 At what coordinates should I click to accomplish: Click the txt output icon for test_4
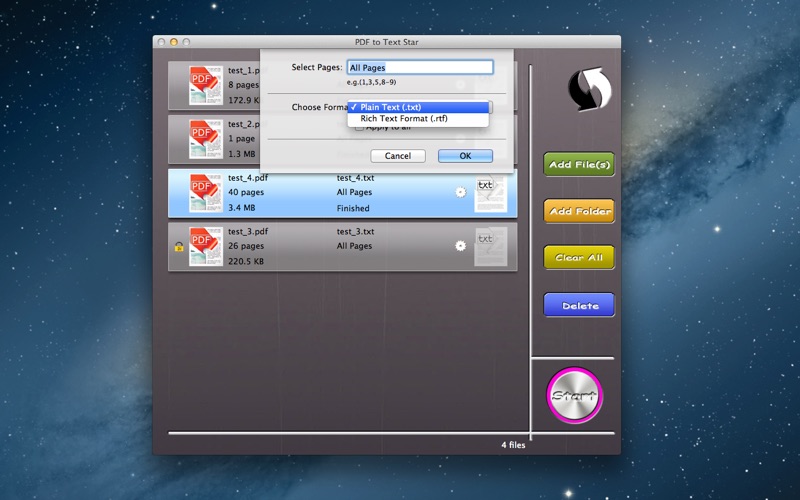[490, 193]
